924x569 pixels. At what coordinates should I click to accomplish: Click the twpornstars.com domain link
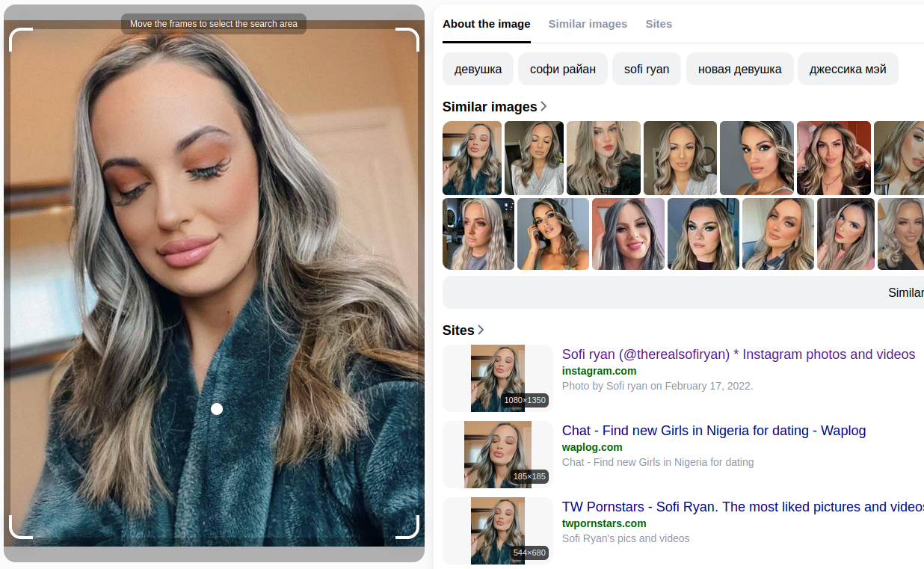(x=604, y=523)
